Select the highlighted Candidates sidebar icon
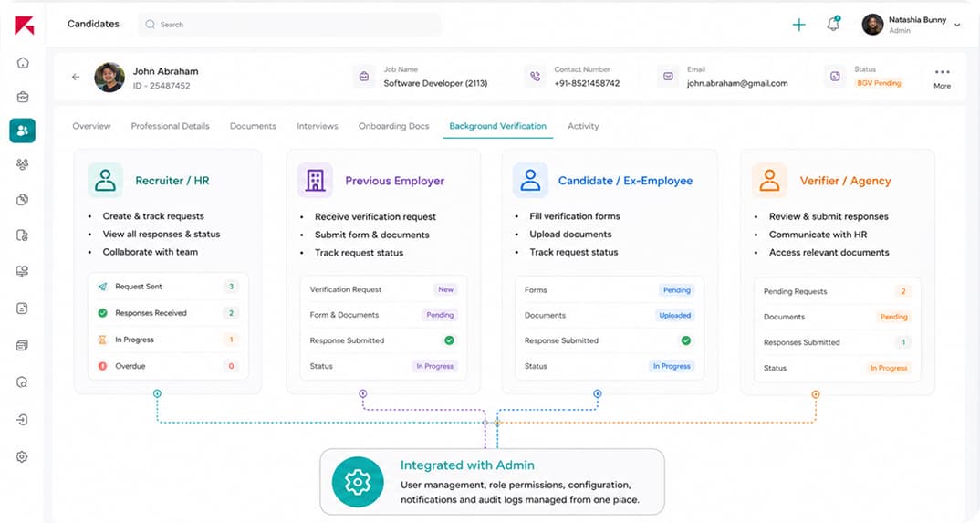This screenshot has width=980, height=523. tap(23, 131)
